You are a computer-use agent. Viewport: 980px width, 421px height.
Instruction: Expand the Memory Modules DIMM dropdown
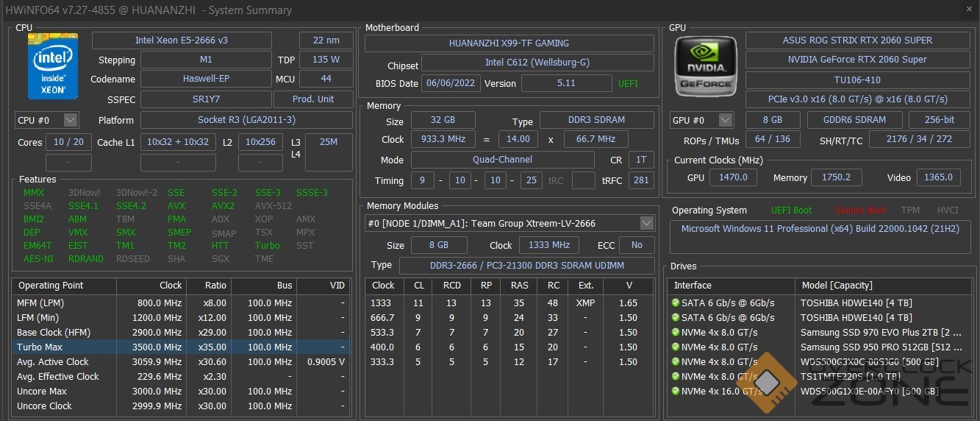647,223
